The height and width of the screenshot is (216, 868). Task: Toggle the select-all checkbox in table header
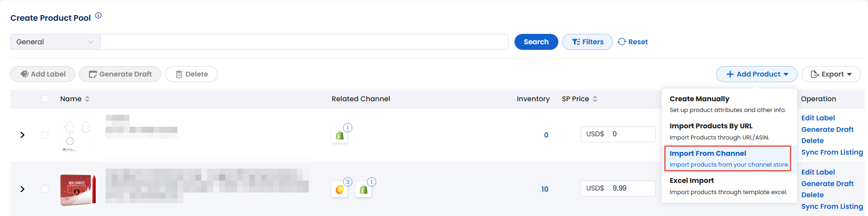point(45,99)
